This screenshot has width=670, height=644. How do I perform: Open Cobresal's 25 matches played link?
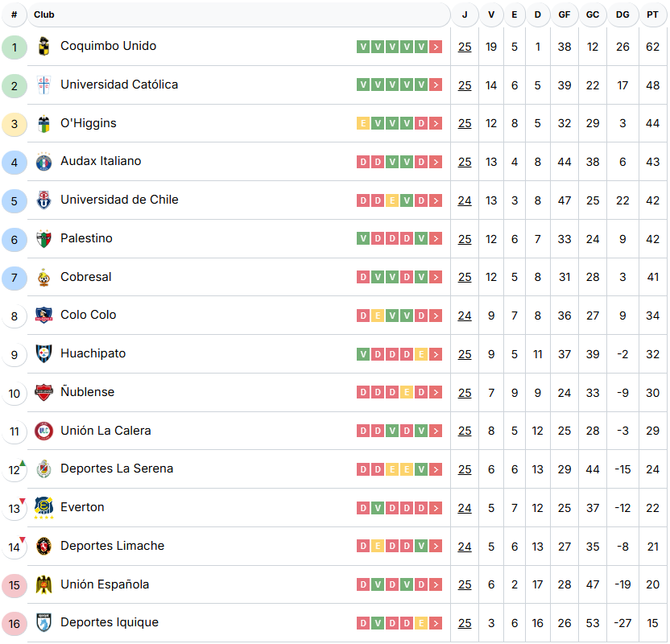point(465,277)
